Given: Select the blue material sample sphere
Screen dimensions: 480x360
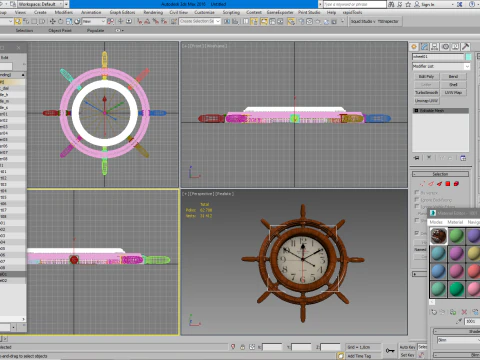Looking at the screenshot, I should (x=438, y=272).
